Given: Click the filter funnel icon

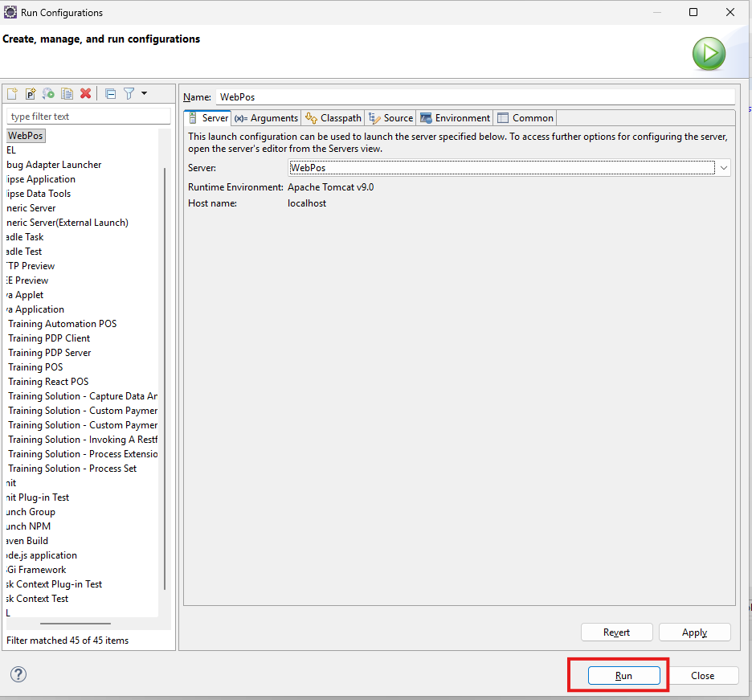Looking at the screenshot, I should coord(129,94).
